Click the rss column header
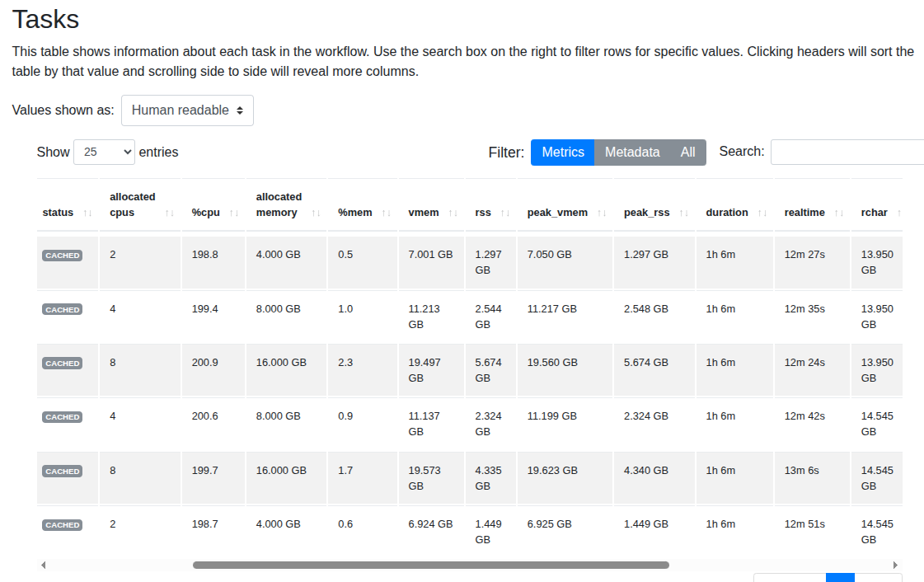924x582 pixels. (x=483, y=213)
